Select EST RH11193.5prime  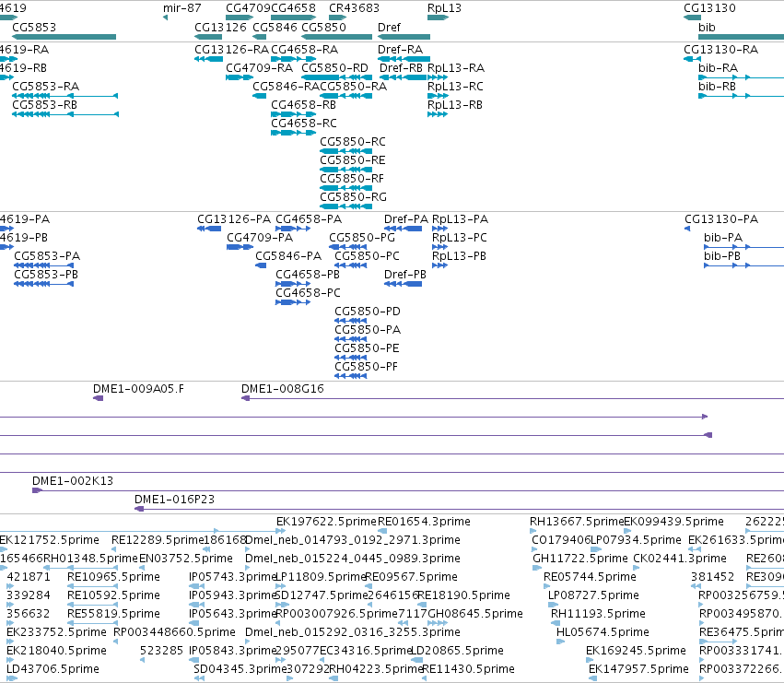598,615
